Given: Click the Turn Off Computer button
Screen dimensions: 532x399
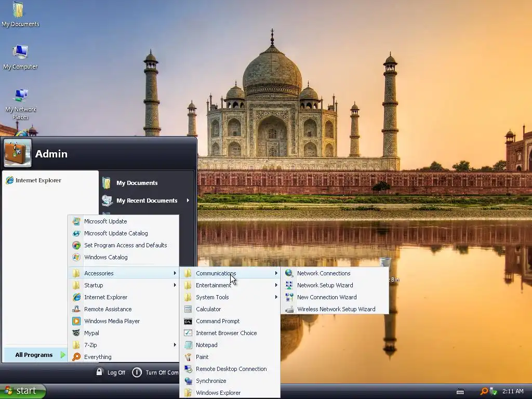Looking at the screenshot, I should [x=155, y=372].
